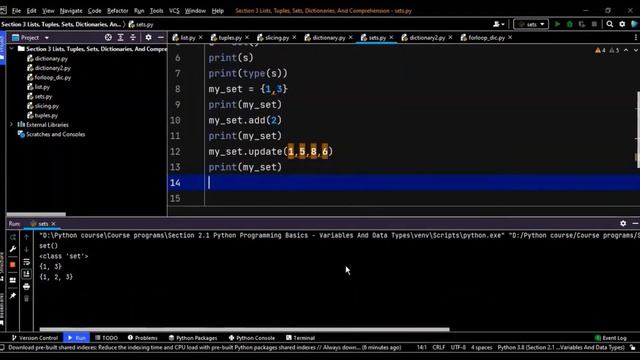Viewport: 640px width, 360px height.
Task: Click the inspection warnings indicator
Action: 607,50
